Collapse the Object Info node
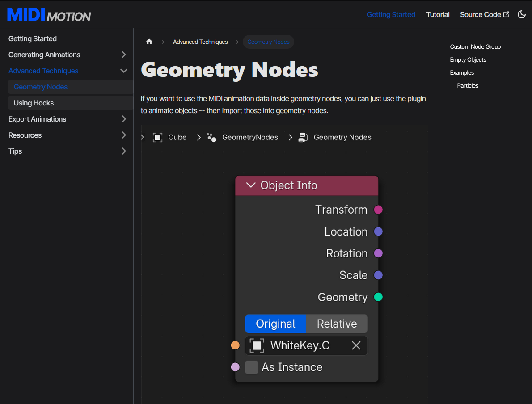Viewport: 532px width, 404px height. click(251, 185)
